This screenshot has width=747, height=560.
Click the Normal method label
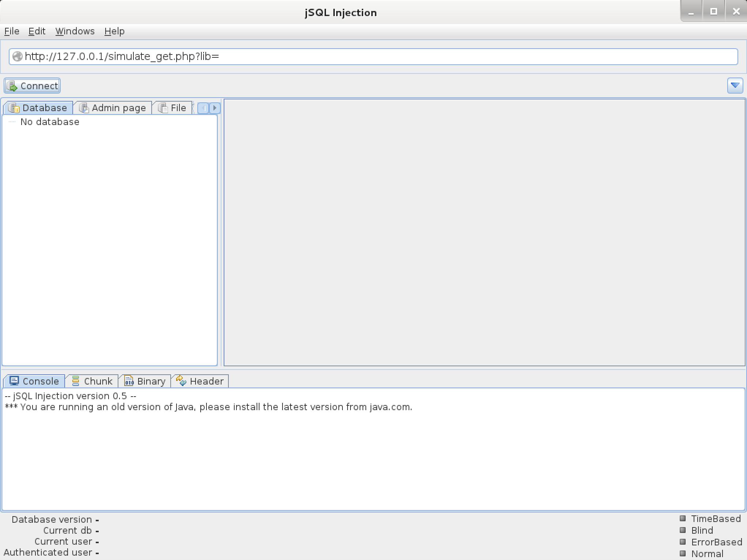point(707,554)
